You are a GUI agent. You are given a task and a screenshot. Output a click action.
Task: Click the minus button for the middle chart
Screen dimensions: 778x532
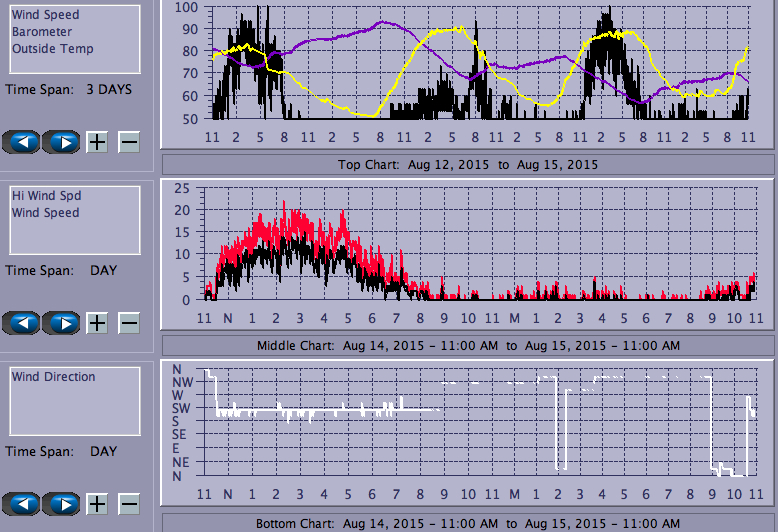pyautogui.click(x=129, y=322)
